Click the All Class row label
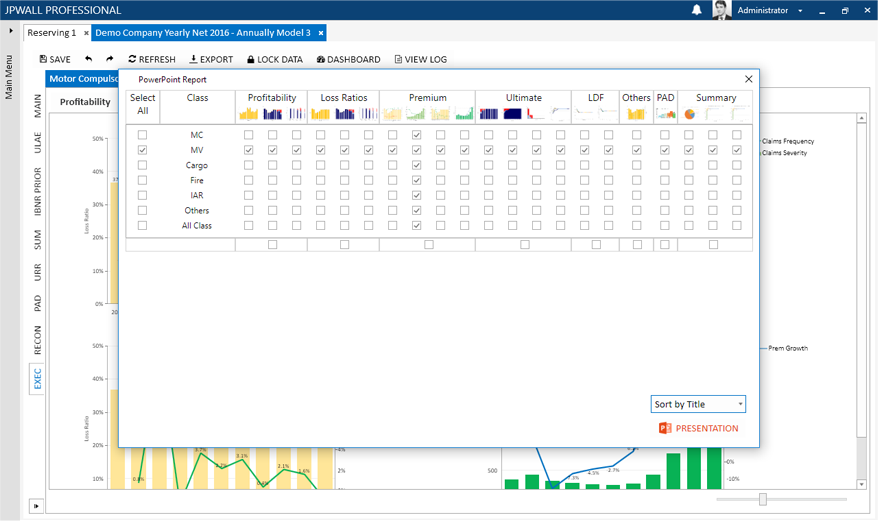This screenshot has height=521, width=878. pos(197,225)
